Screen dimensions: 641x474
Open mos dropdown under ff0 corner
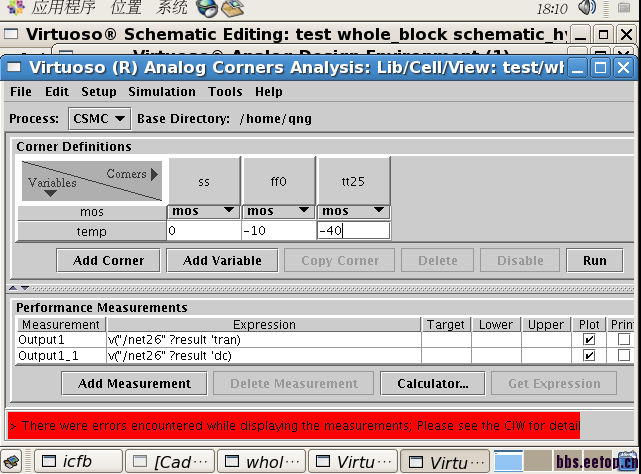click(x=278, y=211)
